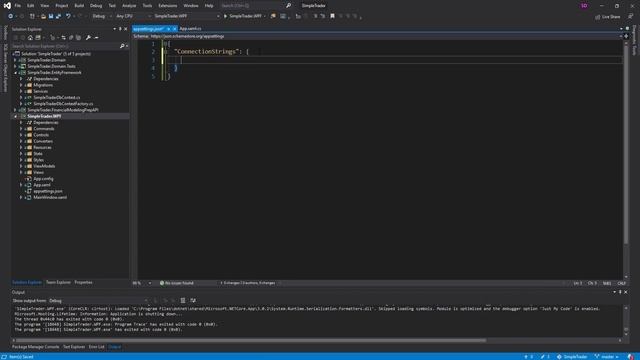Pin the appsettings.json tab

[168, 29]
